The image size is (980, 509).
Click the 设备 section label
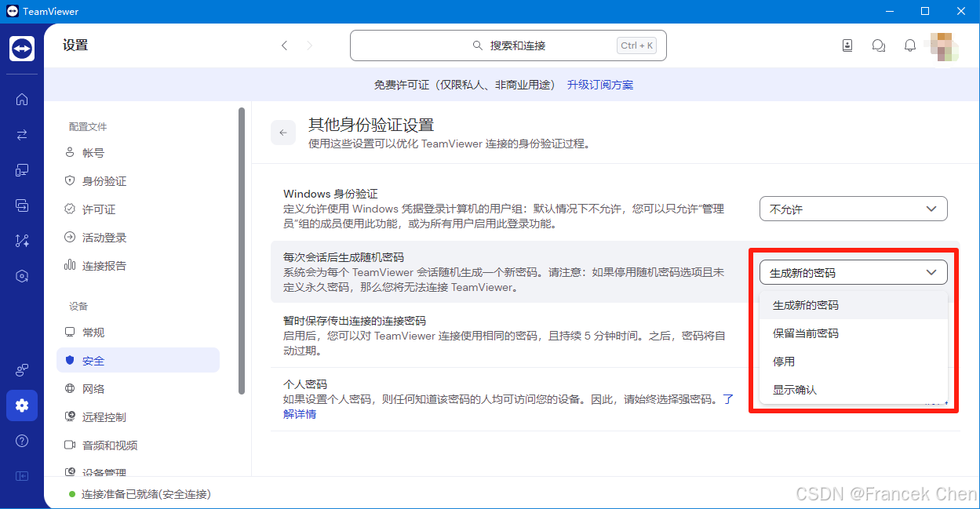point(78,306)
